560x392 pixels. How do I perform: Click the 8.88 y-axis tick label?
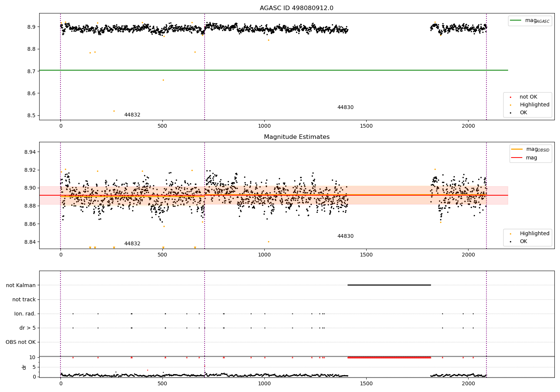(x=29, y=206)
